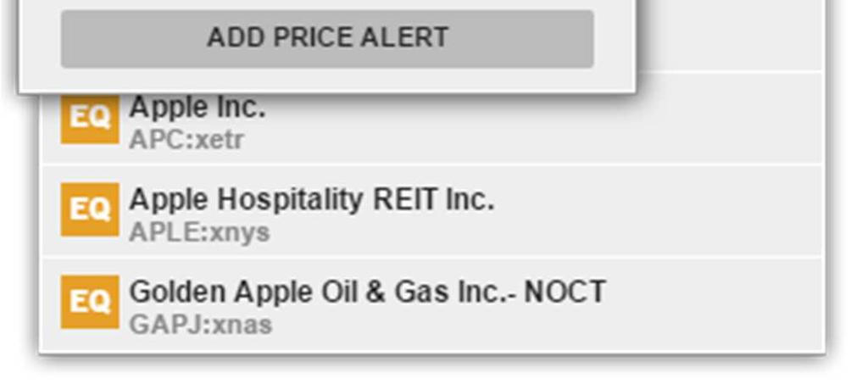Click the ADD PRICE ALERT button
Viewport: 868px width, 384px height.
click(x=327, y=39)
